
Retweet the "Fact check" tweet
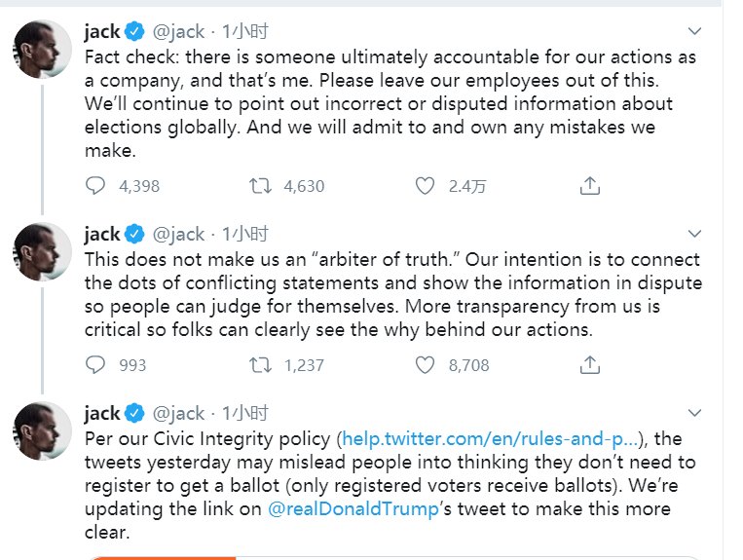[260, 186]
